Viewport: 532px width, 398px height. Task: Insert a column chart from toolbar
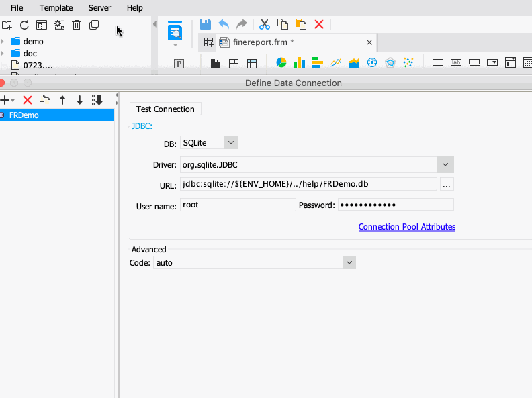(300, 62)
